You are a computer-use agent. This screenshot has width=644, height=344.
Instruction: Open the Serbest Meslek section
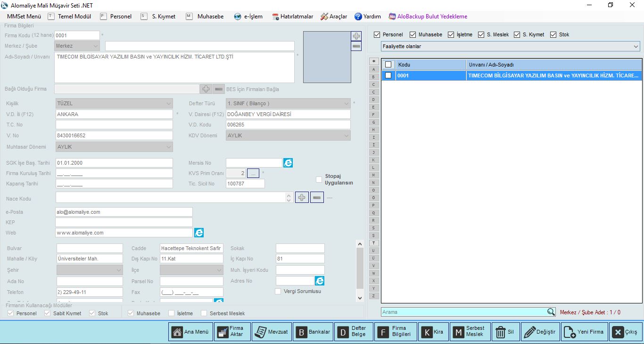pyautogui.click(x=470, y=332)
